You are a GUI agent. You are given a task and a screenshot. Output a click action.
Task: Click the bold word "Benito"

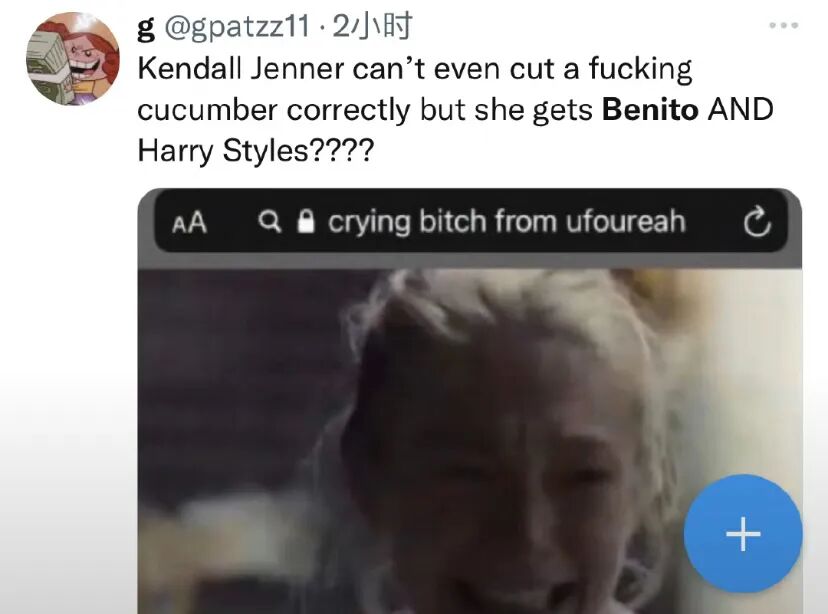click(650, 109)
